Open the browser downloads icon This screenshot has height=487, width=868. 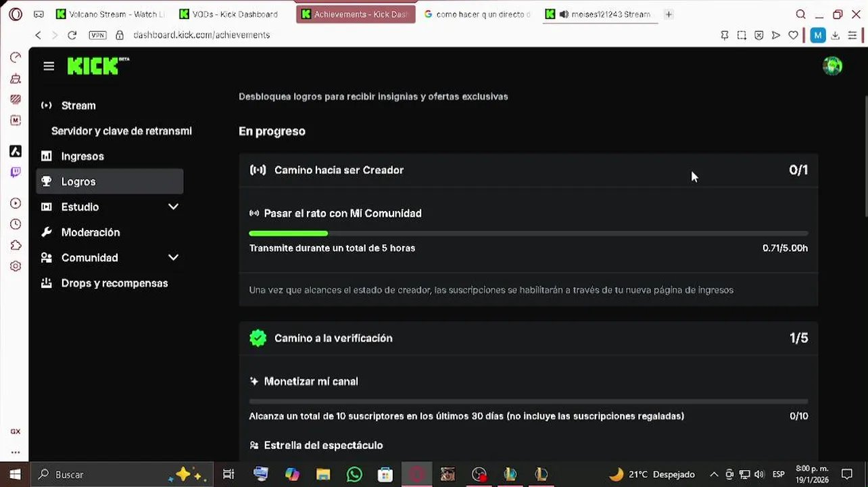(836, 35)
